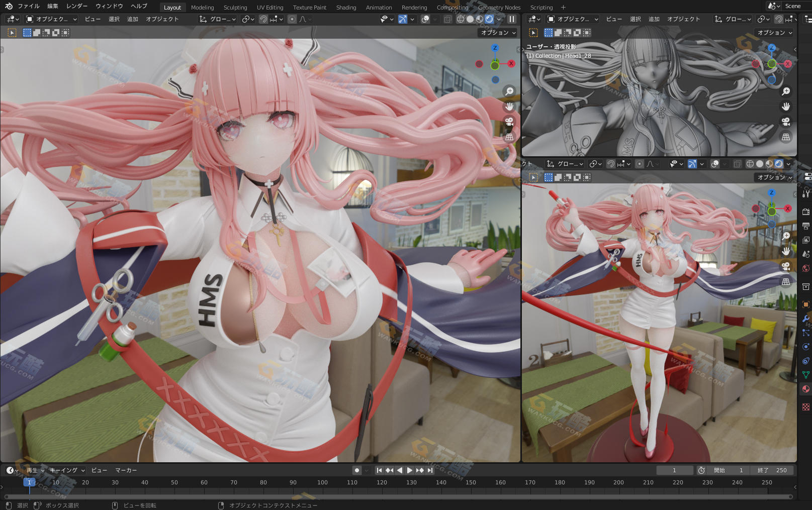The width and height of the screenshot is (812, 510).
Task: Toggle gizmo display in the bottom-right viewport header
Action: (x=692, y=164)
